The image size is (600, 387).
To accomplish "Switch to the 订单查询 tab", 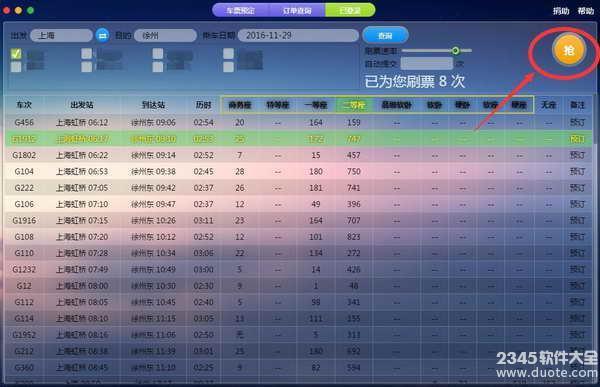I will tap(297, 10).
